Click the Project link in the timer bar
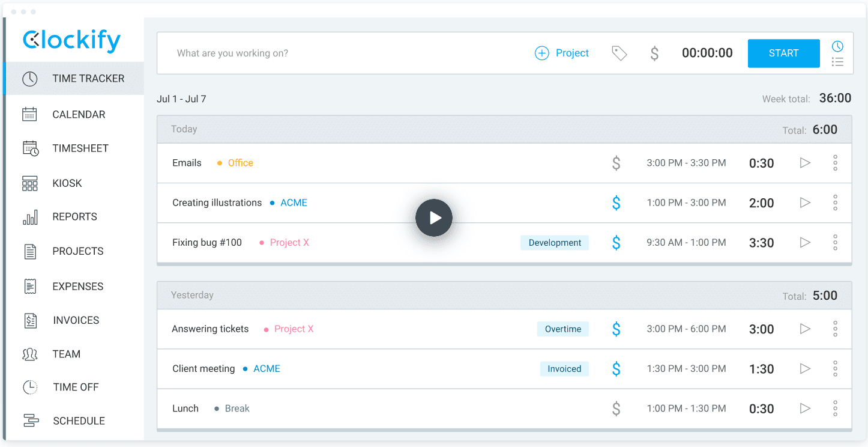 (562, 53)
